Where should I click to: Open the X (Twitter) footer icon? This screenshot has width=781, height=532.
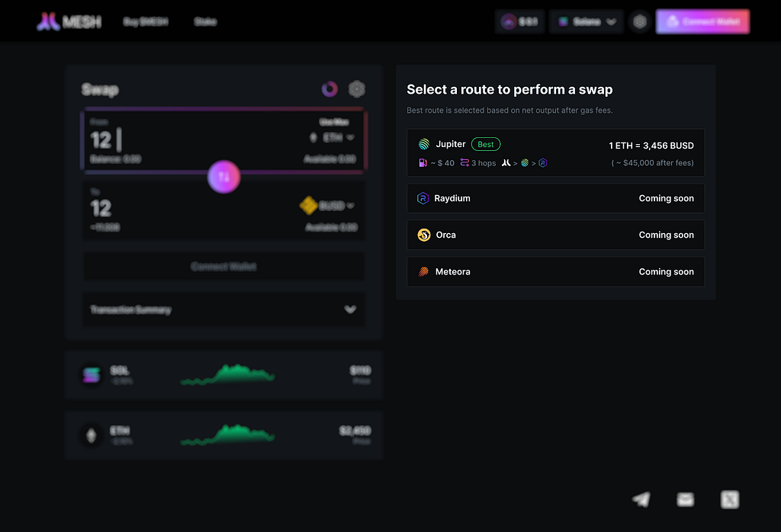pyautogui.click(x=730, y=499)
